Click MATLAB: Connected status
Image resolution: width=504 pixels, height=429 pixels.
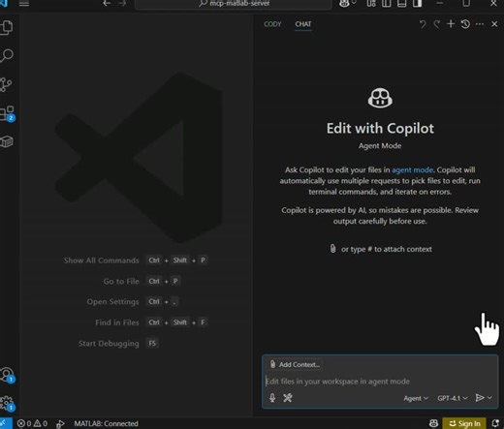(106, 423)
